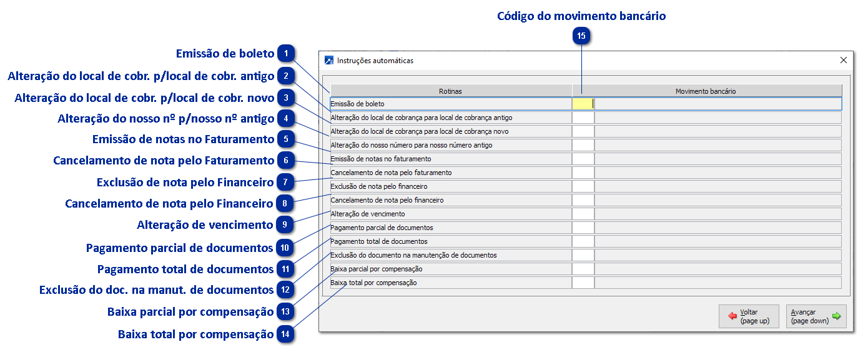Image resolution: width=868 pixels, height=352 pixels.
Task: Click the app icon in the Instruções automáticas title bar
Action: [329, 61]
